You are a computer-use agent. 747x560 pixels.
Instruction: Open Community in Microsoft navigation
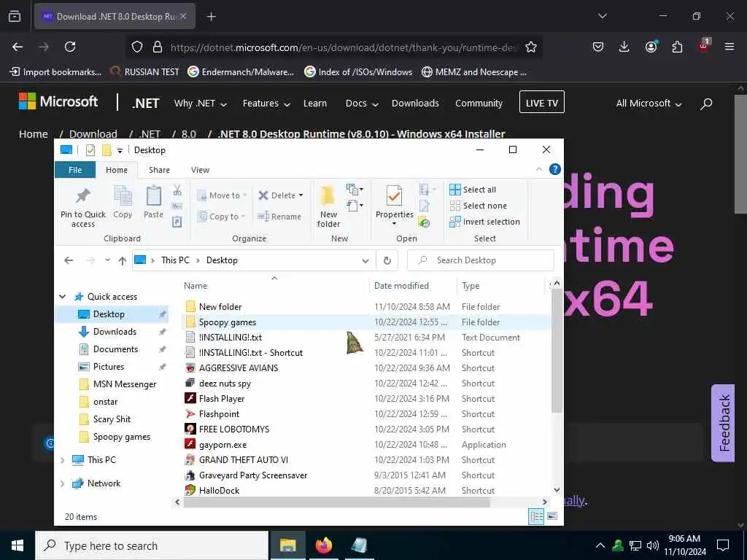tap(479, 104)
